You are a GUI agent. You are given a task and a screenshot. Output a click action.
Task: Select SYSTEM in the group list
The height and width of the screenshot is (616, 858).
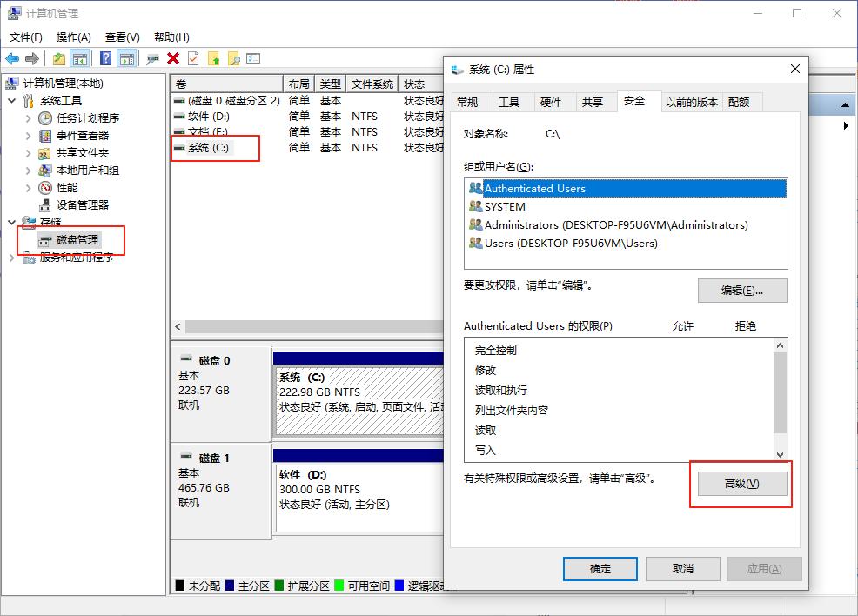626,207
